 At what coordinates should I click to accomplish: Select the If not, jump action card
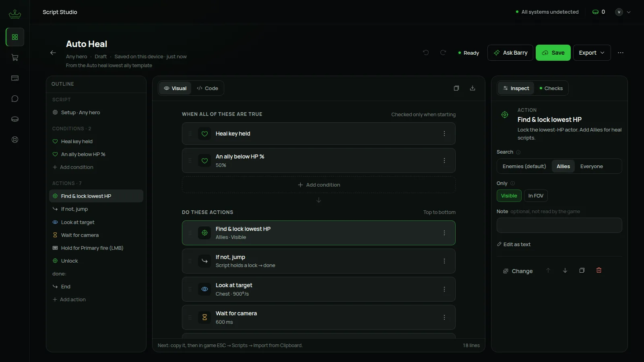click(319, 261)
